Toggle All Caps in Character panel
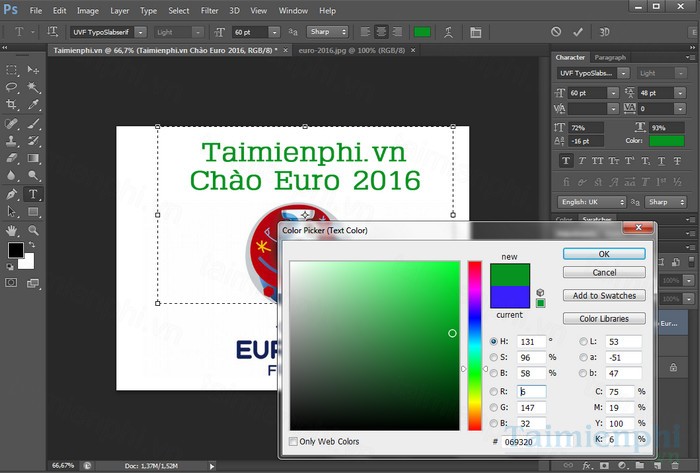Image resolution: width=700 pixels, height=473 pixels. point(597,161)
